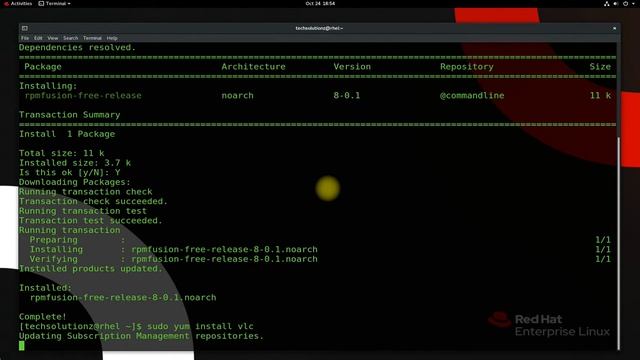This screenshot has width=640, height=360.
Task: Click the 'Is this ok [y/N]: Y' prompt
Action: (x=70, y=172)
